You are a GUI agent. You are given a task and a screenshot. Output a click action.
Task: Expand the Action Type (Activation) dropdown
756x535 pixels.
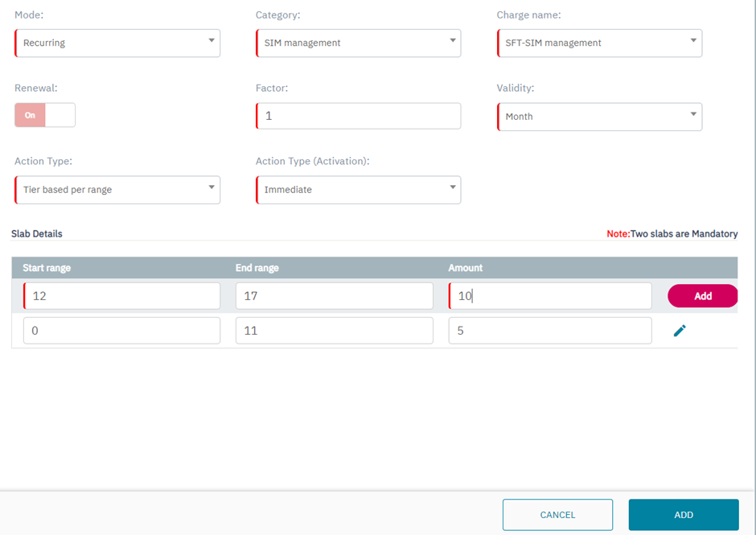[x=358, y=190]
